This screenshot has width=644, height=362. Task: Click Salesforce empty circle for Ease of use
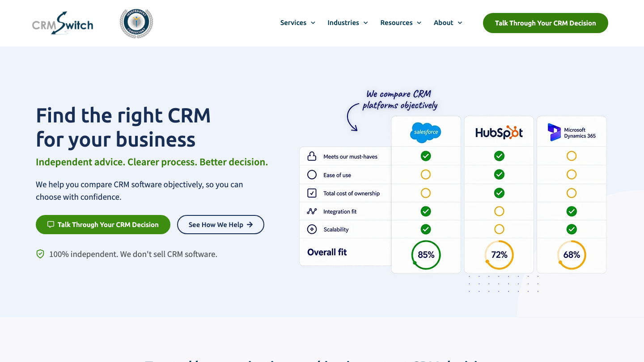click(426, 174)
